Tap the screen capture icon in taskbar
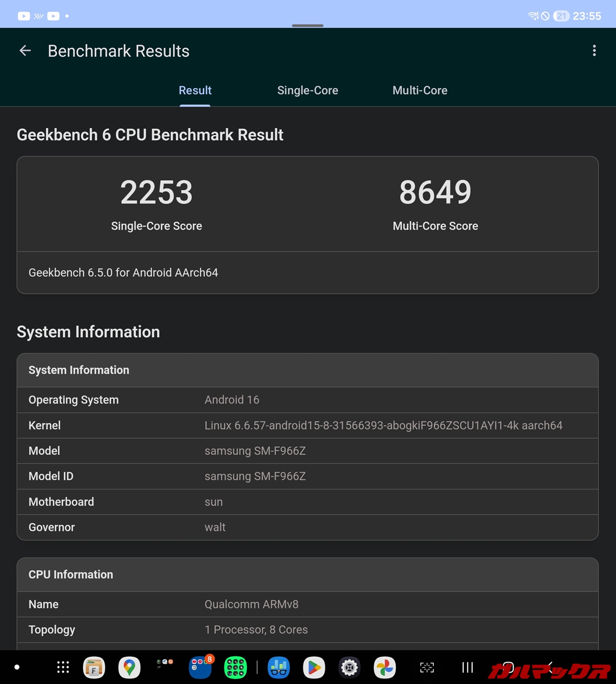Screen dimensions: 616x684 coord(427,667)
